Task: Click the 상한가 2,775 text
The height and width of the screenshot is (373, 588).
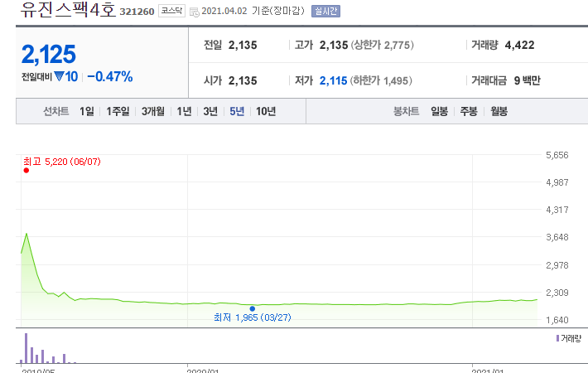Action: click(x=382, y=45)
